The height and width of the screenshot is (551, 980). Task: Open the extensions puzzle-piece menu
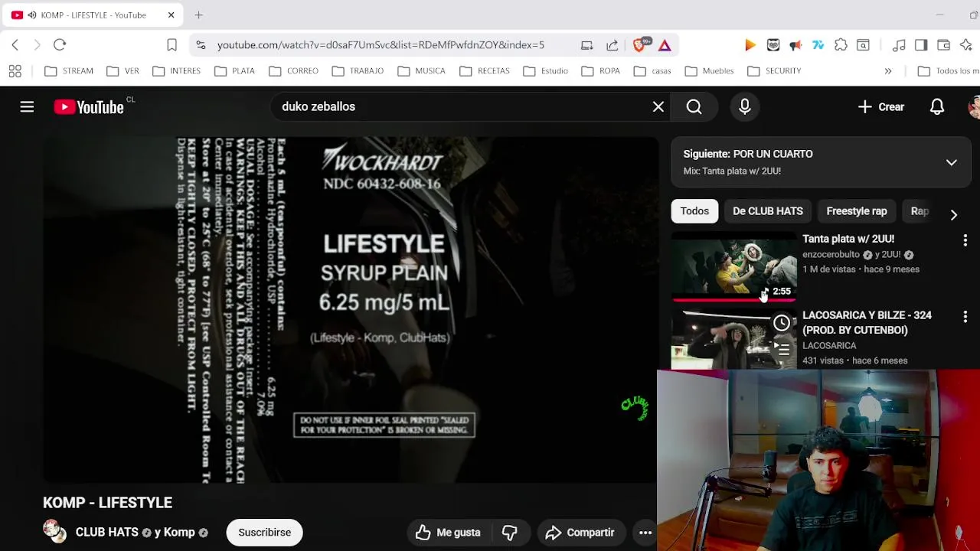pos(841,45)
